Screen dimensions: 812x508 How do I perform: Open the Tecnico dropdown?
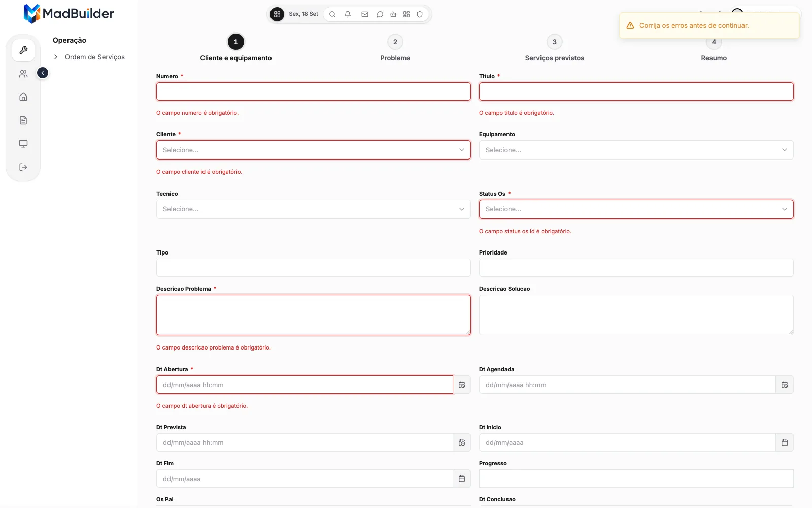pyautogui.click(x=314, y=209)
